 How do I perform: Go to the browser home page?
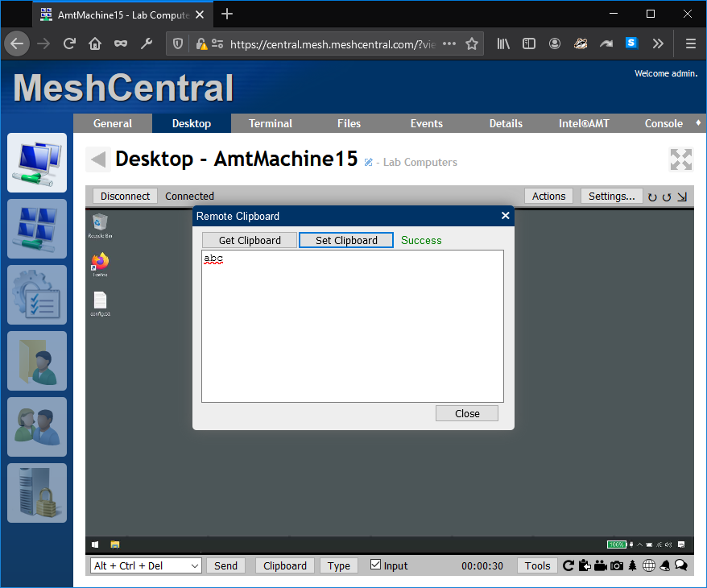[x=95, y=43]
